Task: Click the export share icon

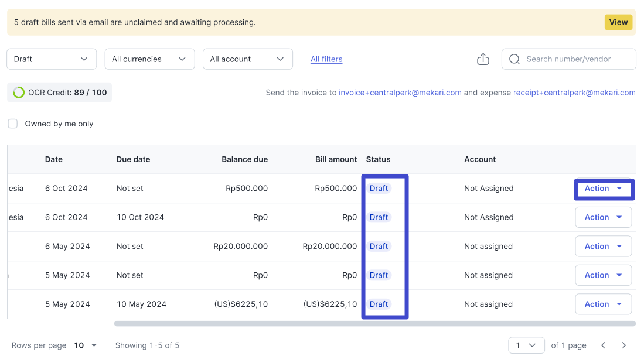Action: tap(483, 59)
